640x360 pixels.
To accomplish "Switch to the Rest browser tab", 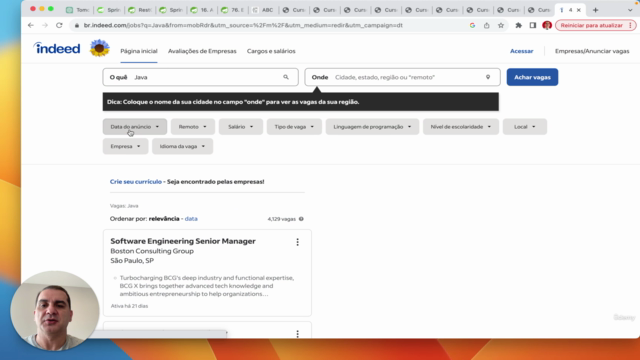I will pos(140,10).
